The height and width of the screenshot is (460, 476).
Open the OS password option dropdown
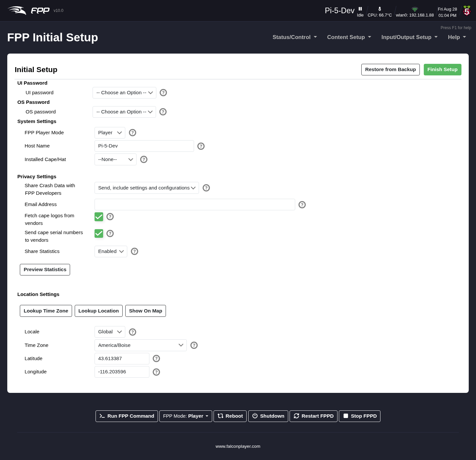tap(124, 112)
